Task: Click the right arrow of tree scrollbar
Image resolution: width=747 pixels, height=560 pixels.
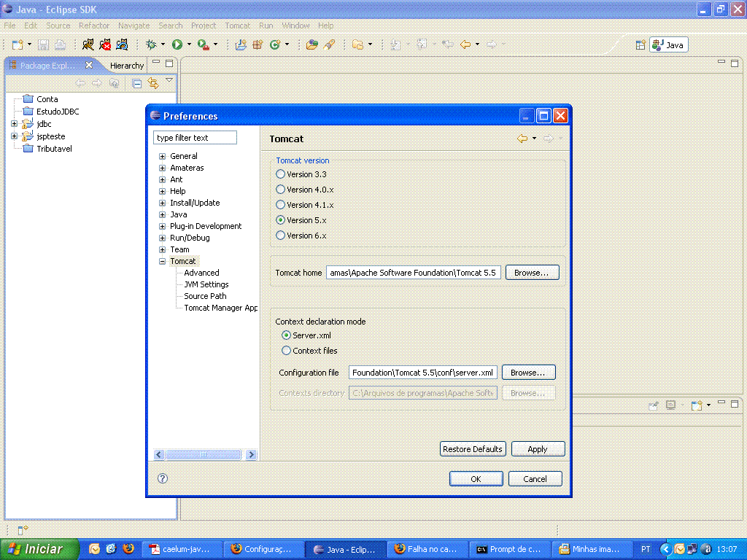Action: [252, 455]
